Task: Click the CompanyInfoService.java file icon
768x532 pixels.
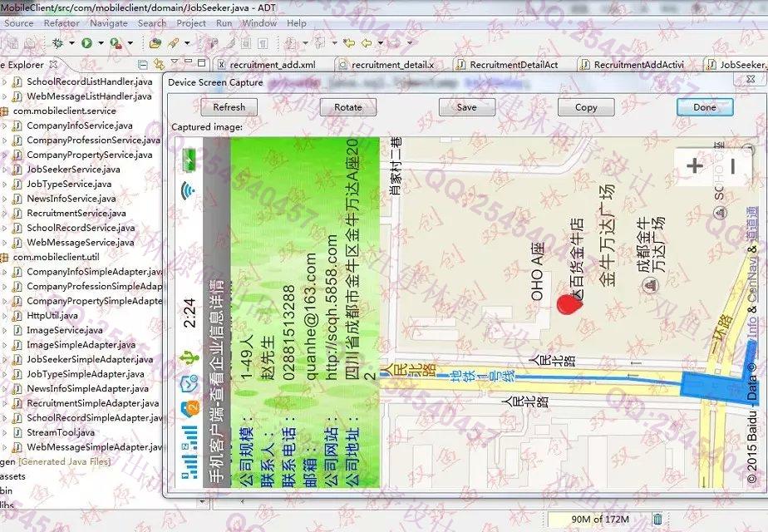Action: (17, 126)
